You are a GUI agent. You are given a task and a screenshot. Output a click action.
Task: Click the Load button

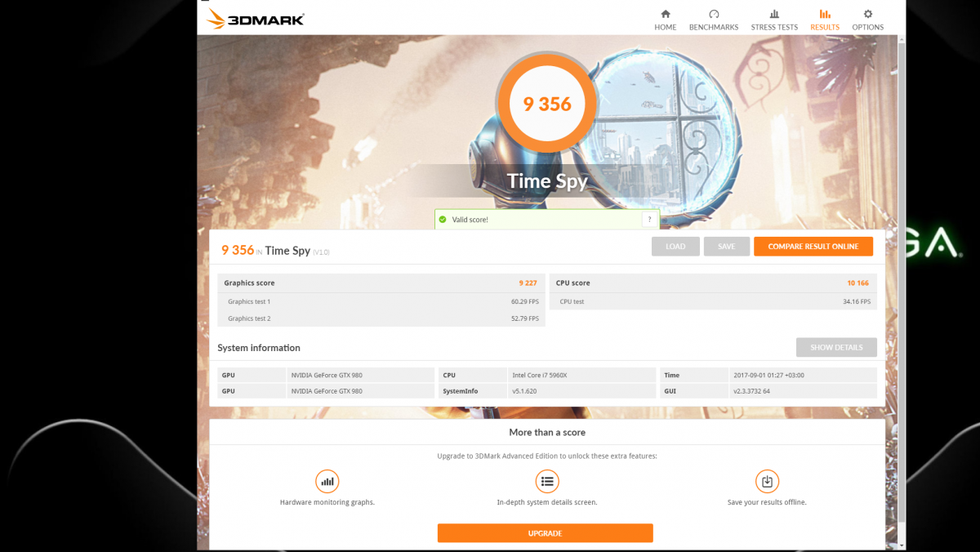point(676,247)
